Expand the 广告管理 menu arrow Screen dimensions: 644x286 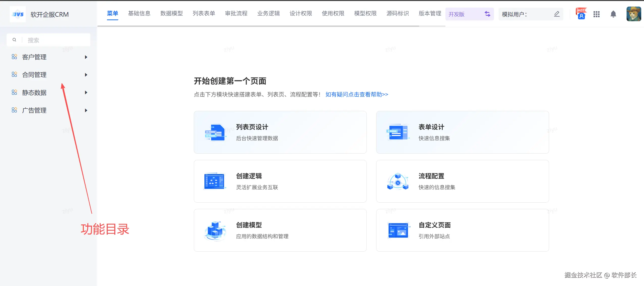(x=86, y=110)
